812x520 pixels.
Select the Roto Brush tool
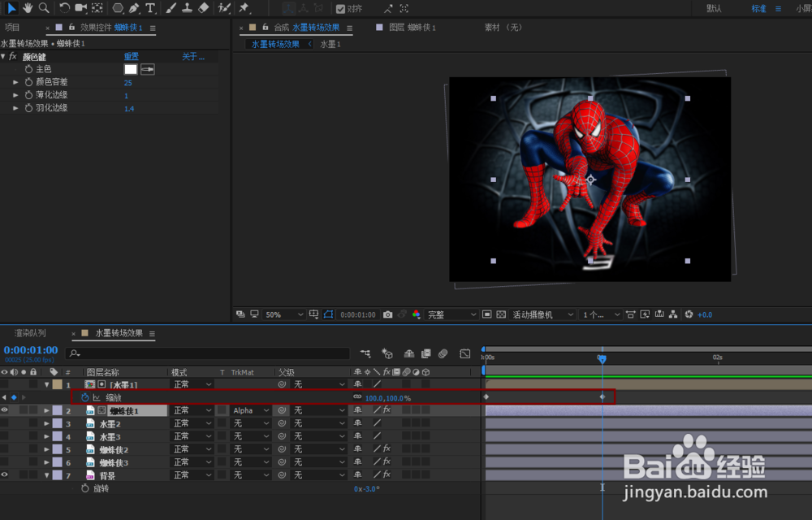coord(224,8)
